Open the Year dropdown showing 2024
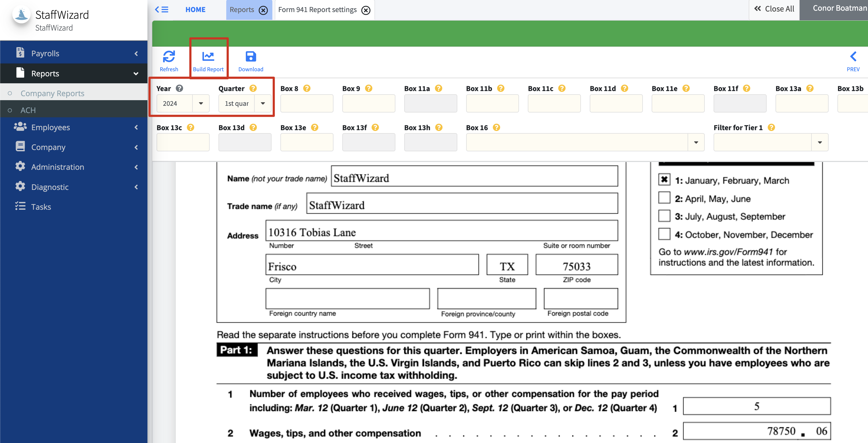 (x=201, y=103)
